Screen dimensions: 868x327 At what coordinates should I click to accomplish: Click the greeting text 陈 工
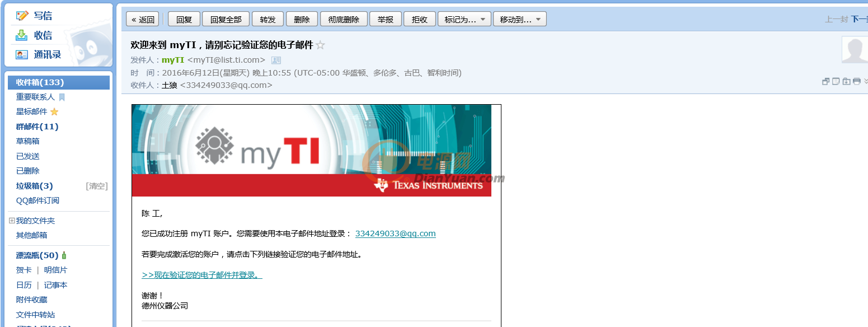[152, 213]
